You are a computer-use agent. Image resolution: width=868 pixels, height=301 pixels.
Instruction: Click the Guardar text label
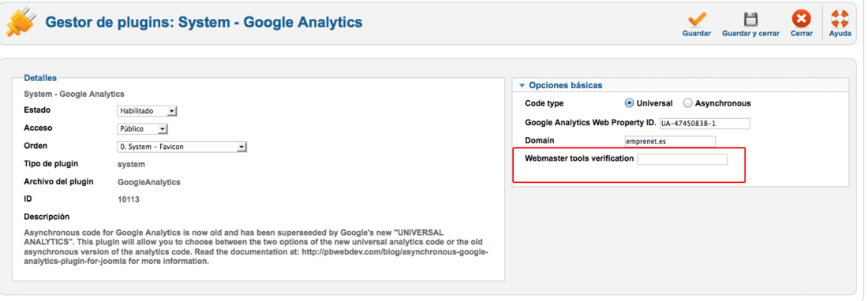pyautogui.click(x=697, y=34)
